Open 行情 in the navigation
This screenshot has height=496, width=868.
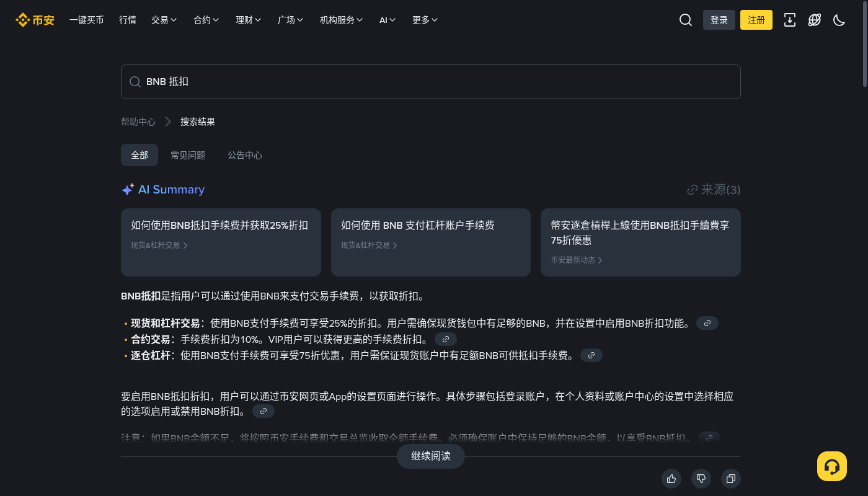pyautogui.click(x=128, y=20)
